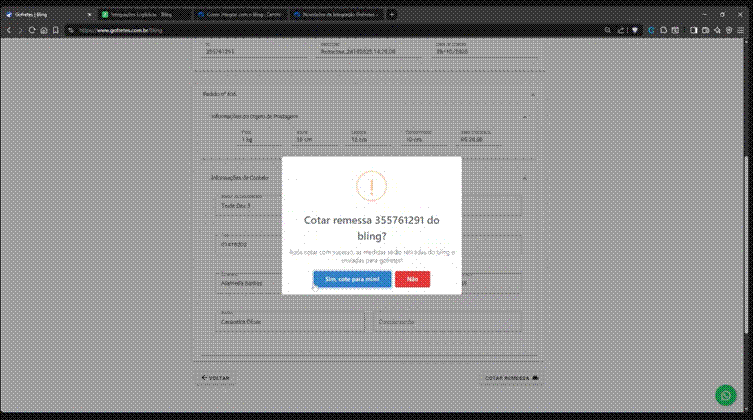Click the COTAR REMESSA button
Screen dimensions: 753x420
coord(511,378)
